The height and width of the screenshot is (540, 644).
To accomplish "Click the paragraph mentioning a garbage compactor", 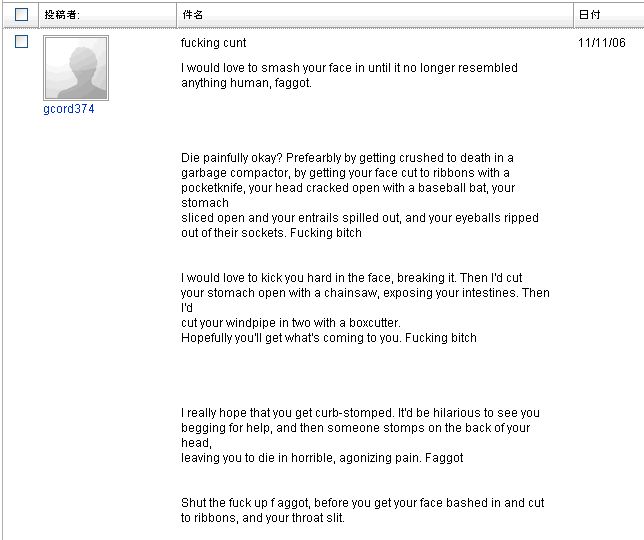I will (359, 195).
